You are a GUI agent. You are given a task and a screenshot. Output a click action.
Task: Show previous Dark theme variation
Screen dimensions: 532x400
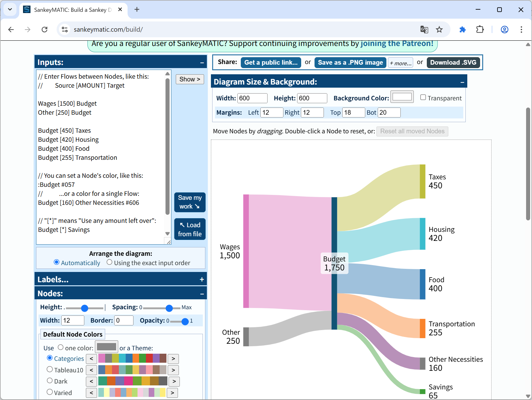[x=91, y=381]
